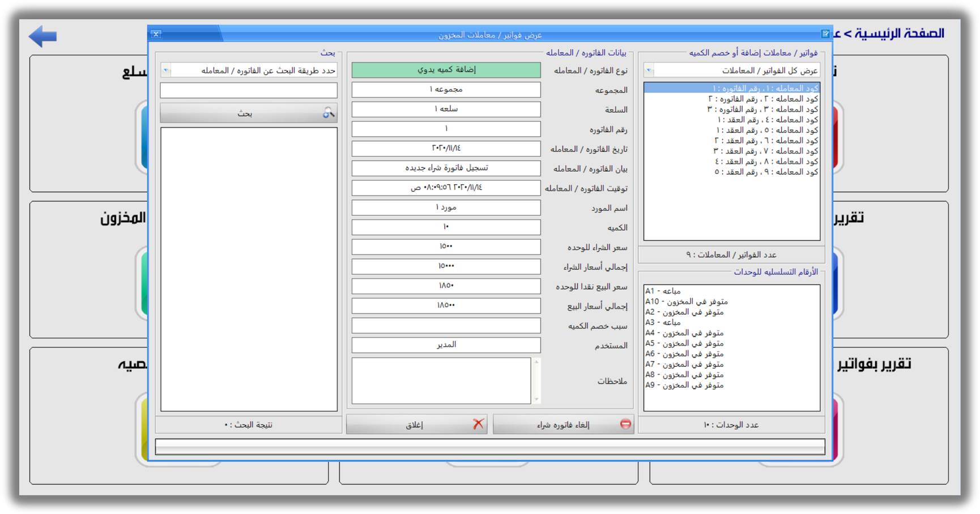Screen dimensions: 980x514
Task: Click the blue back arrow in main window
Action: coord(43,36)
